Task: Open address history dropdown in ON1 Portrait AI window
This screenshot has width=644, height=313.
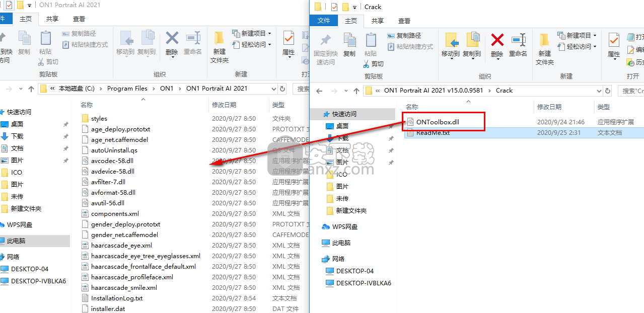Action: pos(273,89)
